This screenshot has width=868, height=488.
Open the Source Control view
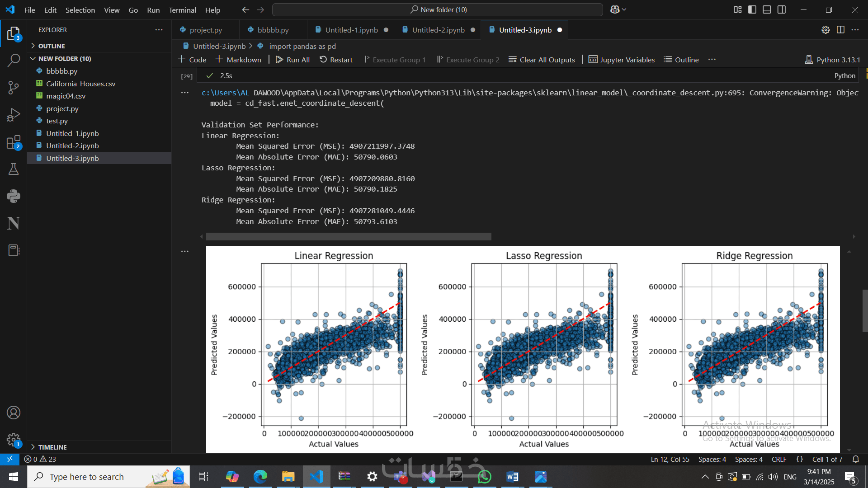pos(14,87)
